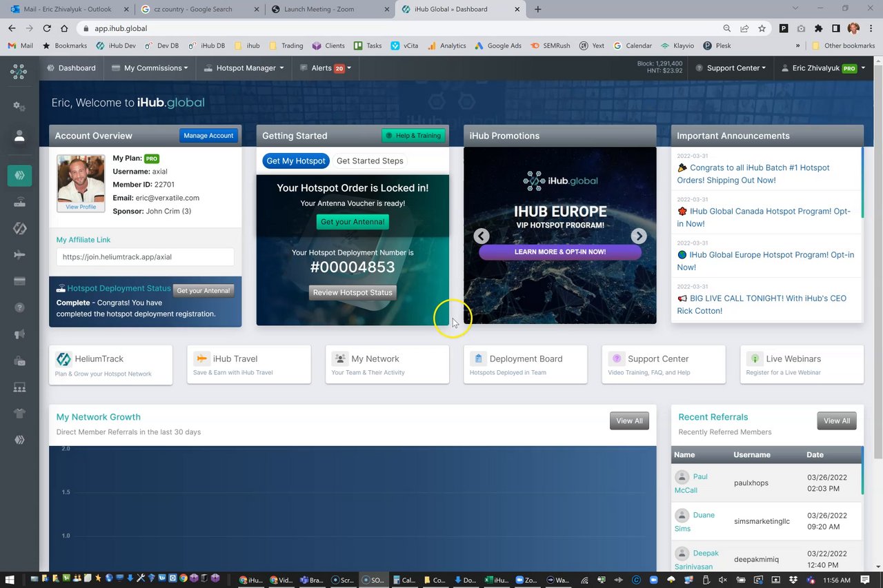The height and width of the screenshot is (588, 883).
Task: Go to previous promotion slide arrow
Action: (482, 236)
